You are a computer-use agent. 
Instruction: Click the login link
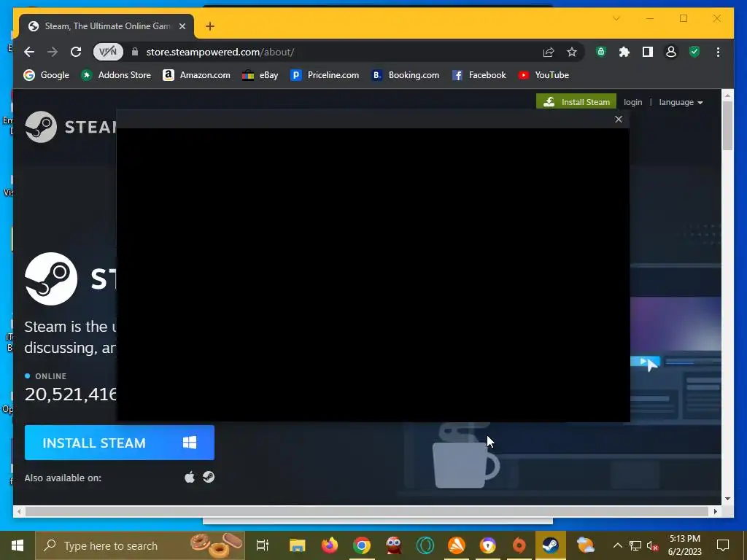coord(632,102)
